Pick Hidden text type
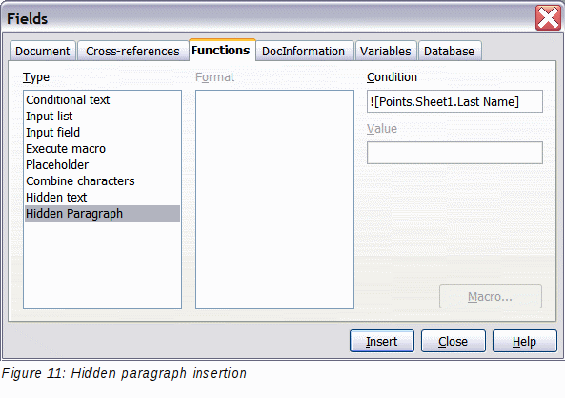This screenshot has width=566, height=398. tap(102, 197)
